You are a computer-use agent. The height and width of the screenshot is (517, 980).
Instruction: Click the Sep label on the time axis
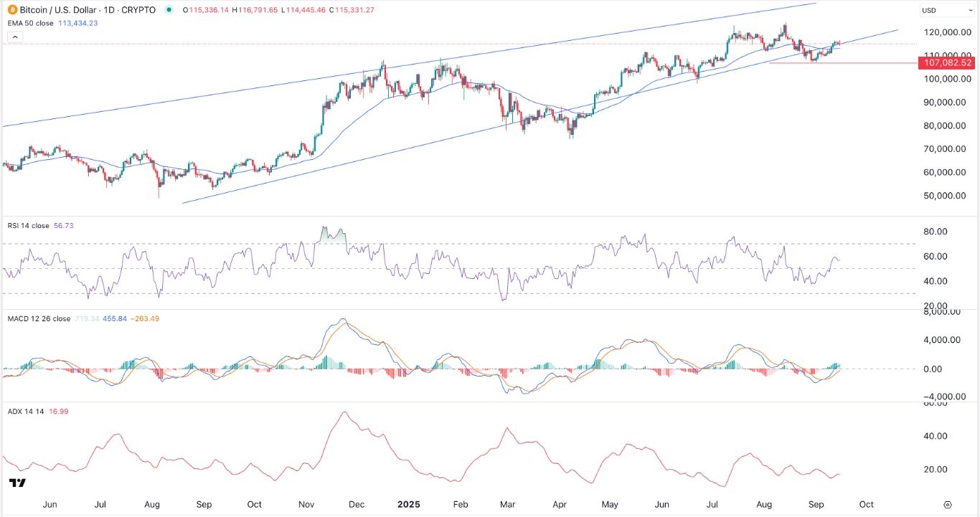tap(816, 504)
